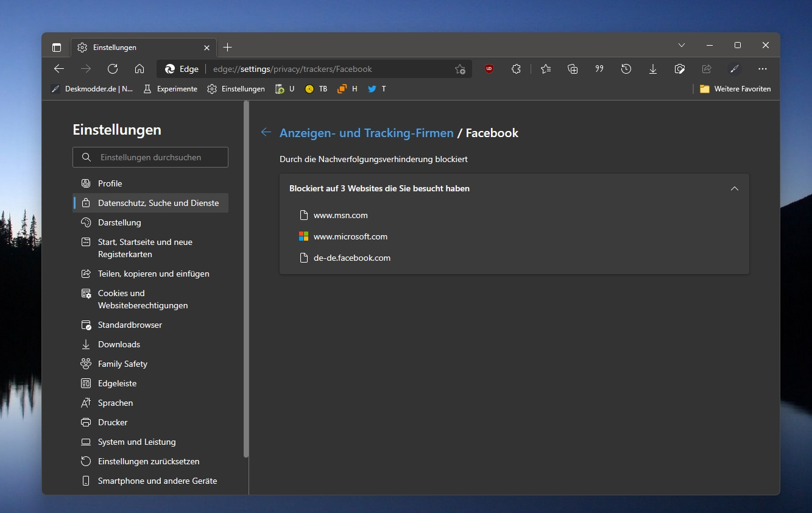Click the back arrow next to Anzeigen- und Tracking-Firmen
The width and height of the screenshot is (812, 513).
pyautogui.click(x=266, y=132)
